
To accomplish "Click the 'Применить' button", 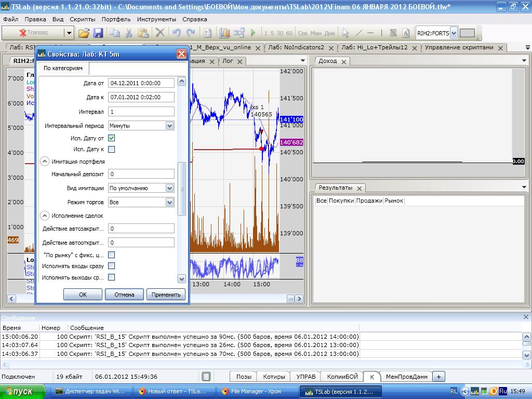I will (166, 295).
